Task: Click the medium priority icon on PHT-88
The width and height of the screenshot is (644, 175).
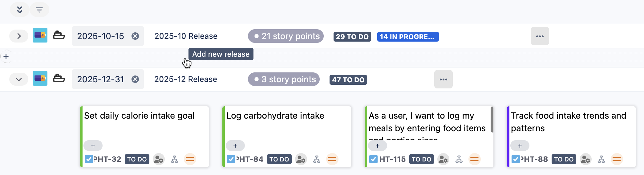Action: [617, 159]
